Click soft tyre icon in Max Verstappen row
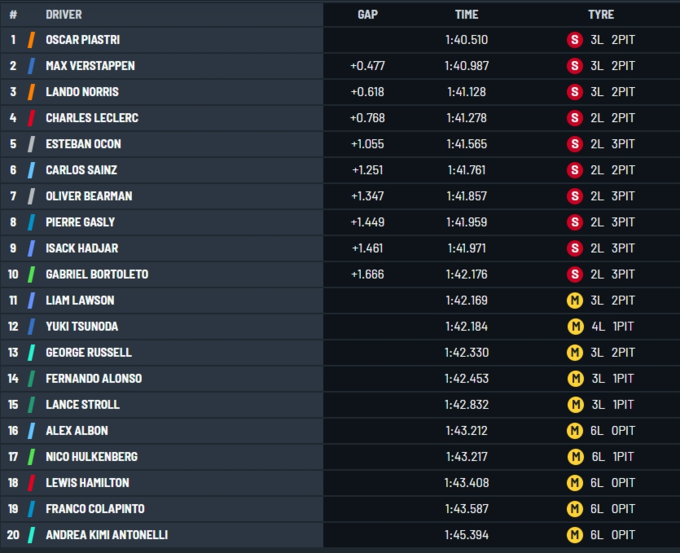Screen dimensions: 680x553 tap(574, 66)
